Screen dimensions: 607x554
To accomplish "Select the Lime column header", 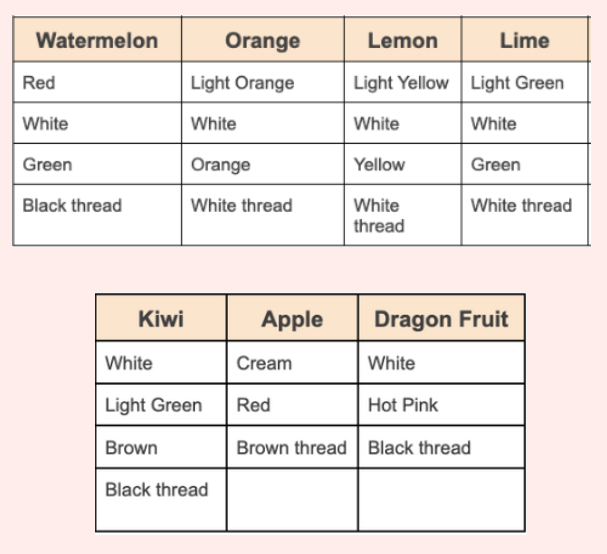I will pyautogui.click(x=524, y=41).
